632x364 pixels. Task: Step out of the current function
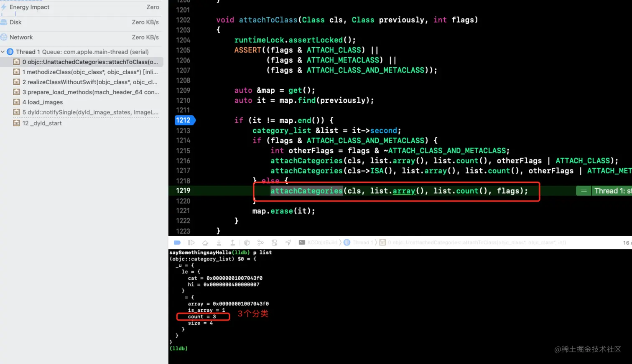click(x=233, y=243)
